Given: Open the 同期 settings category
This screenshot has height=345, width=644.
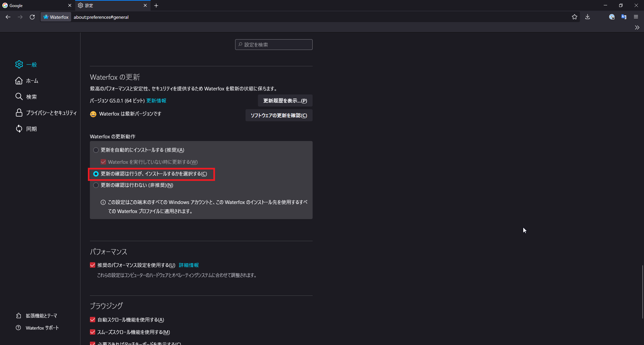Looking at the screenshot, I should pos(26,129).
